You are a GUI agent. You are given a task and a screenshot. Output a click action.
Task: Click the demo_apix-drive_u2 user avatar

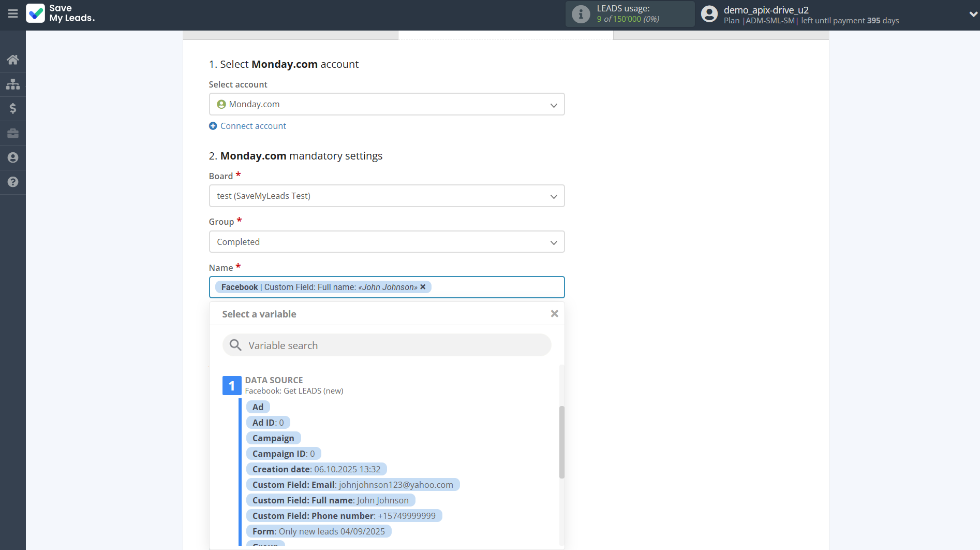(x=709, y=14)
